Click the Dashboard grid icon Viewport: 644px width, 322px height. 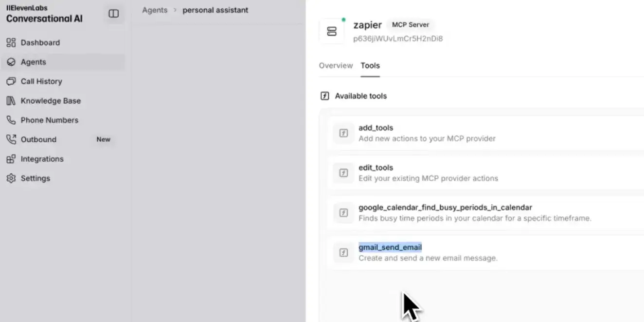[11, 43]
